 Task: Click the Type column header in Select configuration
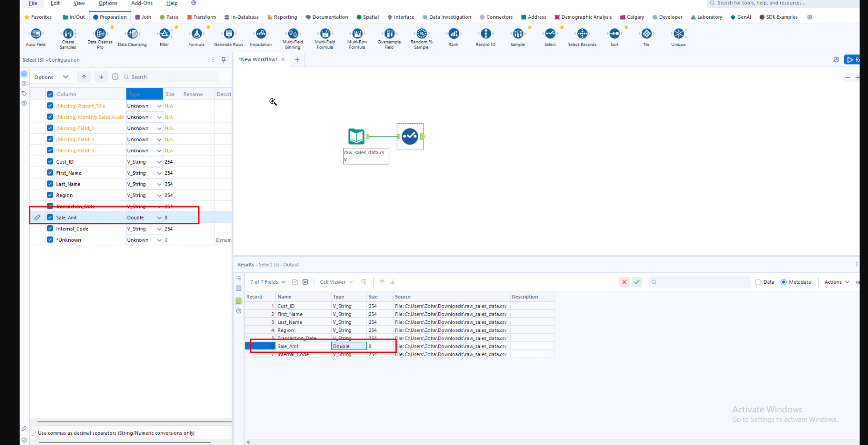[144, 94]
